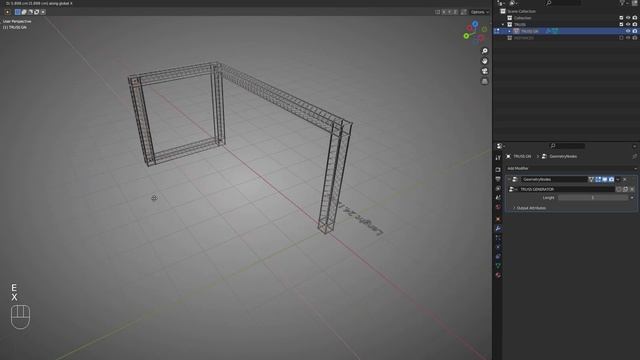640x360 pixels.
Task: Open Properties editor options dropdown
Action: coord(635,146)
